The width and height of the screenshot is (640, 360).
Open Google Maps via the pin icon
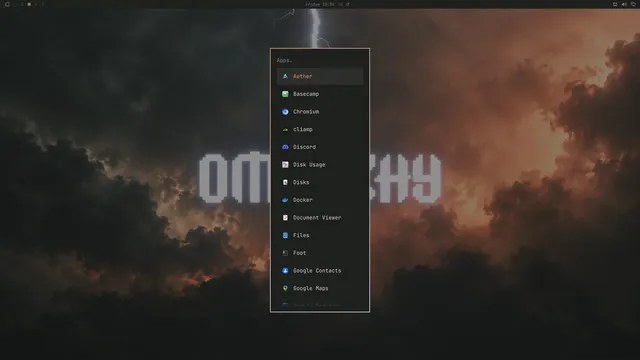coord(285,288)
